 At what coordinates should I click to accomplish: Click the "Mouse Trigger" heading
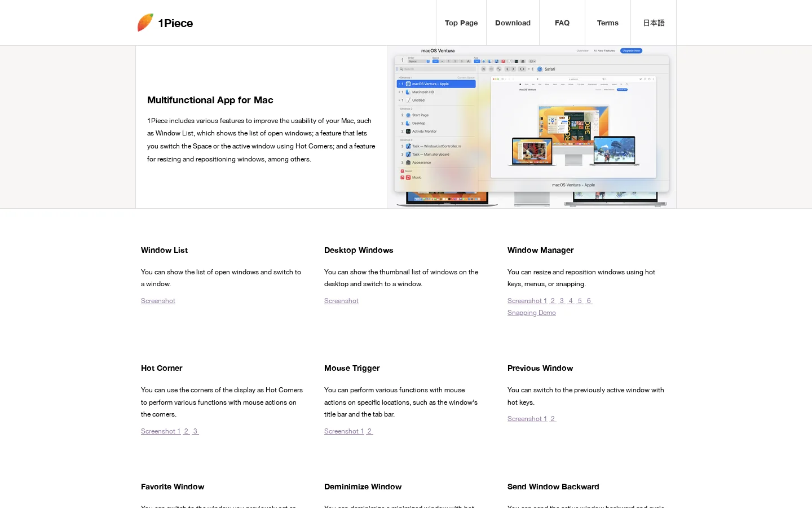click(x=352, y=368)
